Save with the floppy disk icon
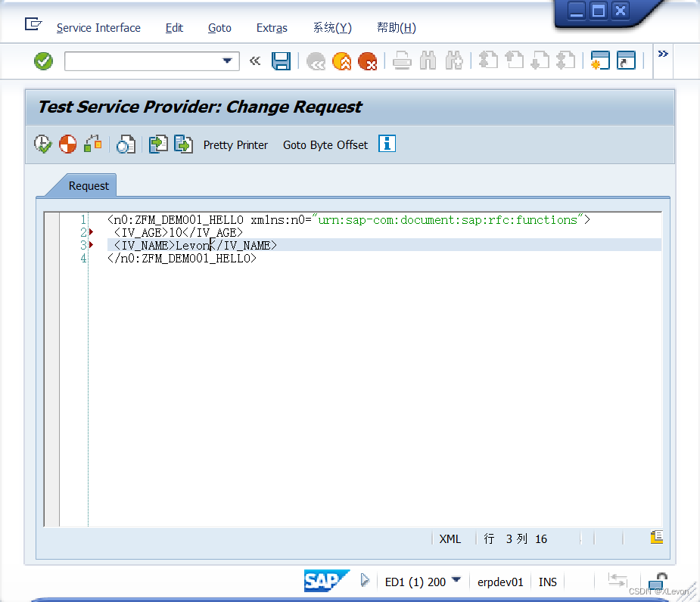Screen dimensions: 700x602 click(x=282, y=61)
